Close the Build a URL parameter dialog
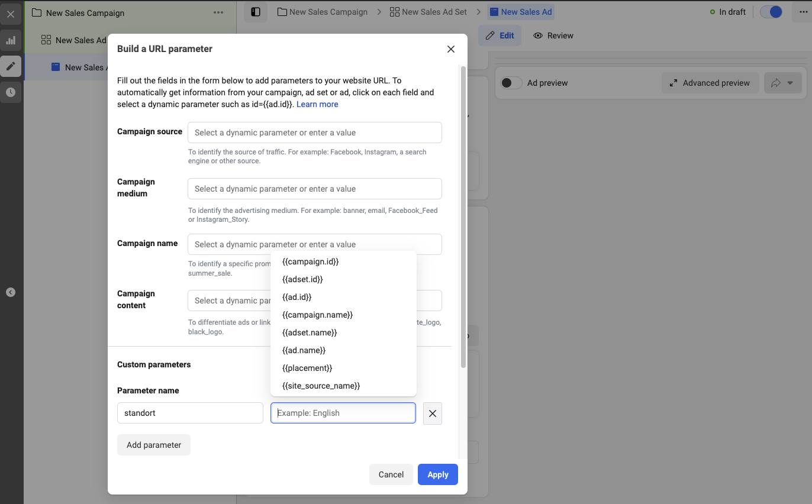Viewport: 812px width, 504px height. [x=451, y=49]
